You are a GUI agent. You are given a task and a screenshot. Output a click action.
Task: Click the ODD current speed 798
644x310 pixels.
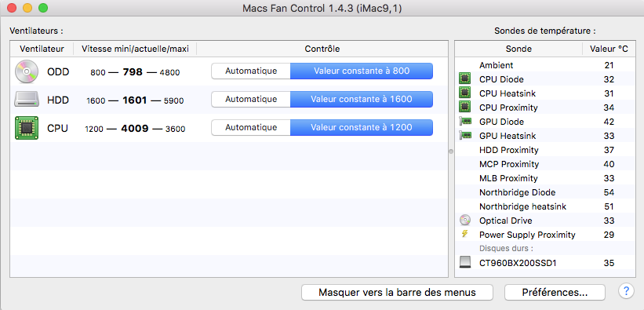(x=133, y=72)
